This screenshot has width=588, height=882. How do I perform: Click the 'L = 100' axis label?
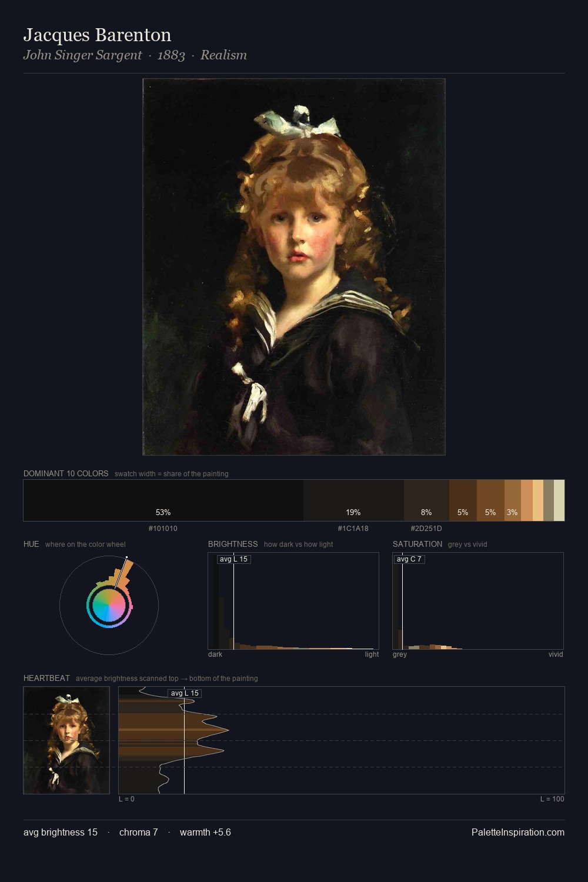[x=552, y=799]
